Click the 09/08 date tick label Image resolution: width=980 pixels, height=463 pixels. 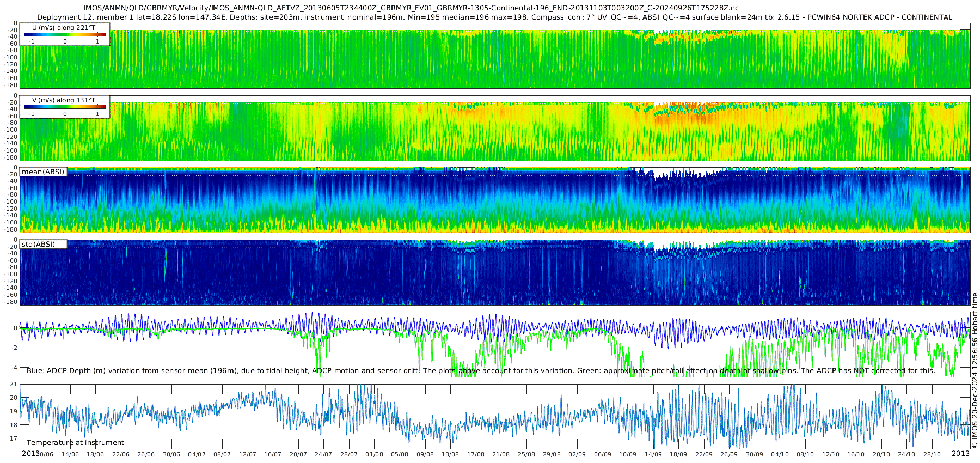(425, 454)
